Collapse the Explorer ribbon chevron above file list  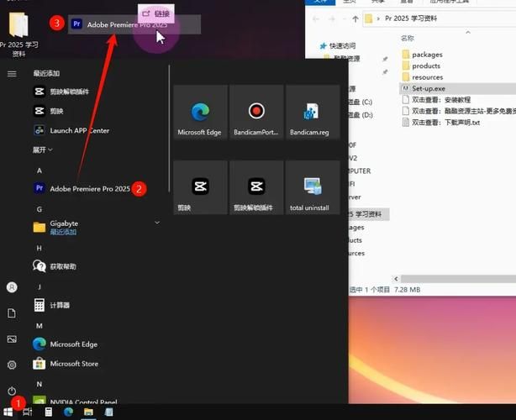[x=468, y=32]
